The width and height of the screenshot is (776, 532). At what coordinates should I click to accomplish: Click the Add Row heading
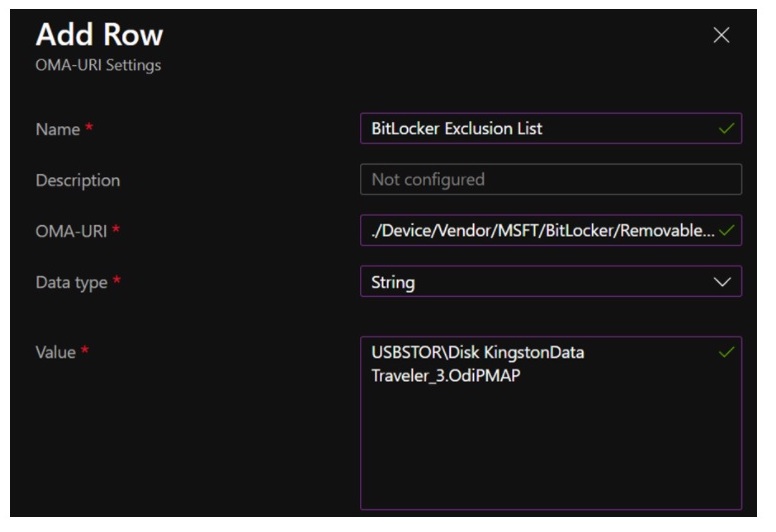pyautogui.click(x=100, y=36)
